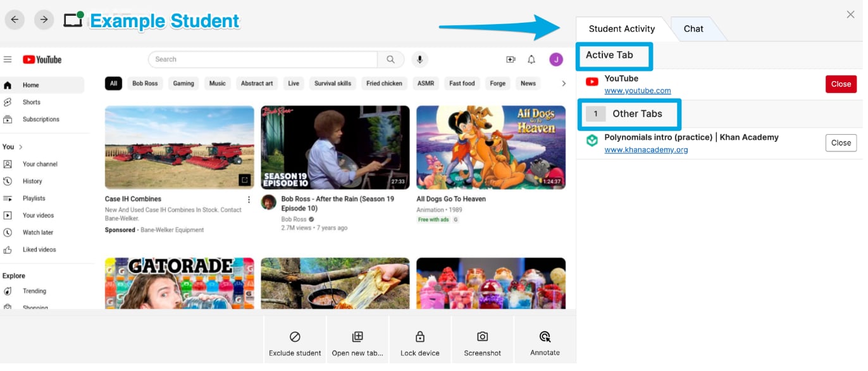The height and width of the screenshot is (371, 868).
Task: Click the student device monitor icon
Action: click(x=74, y=20)
